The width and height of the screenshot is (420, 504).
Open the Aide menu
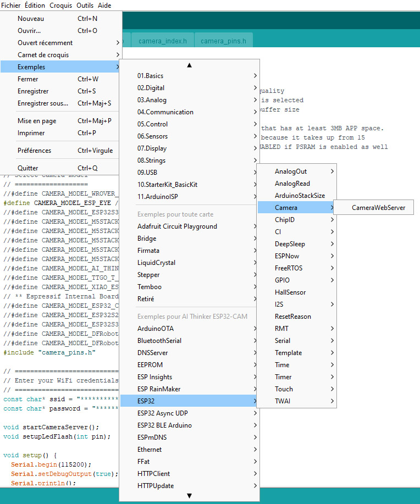click(104, 5)
